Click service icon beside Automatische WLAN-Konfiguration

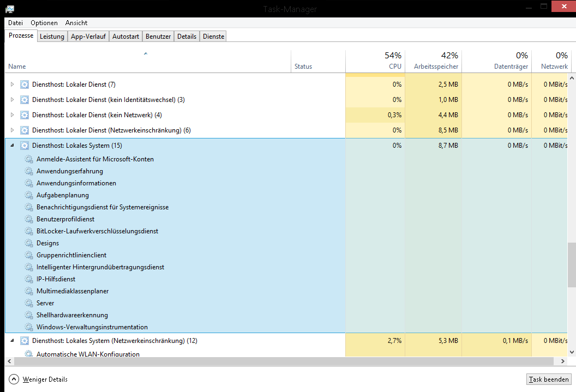pyautogui.click(x=29, y=353)
